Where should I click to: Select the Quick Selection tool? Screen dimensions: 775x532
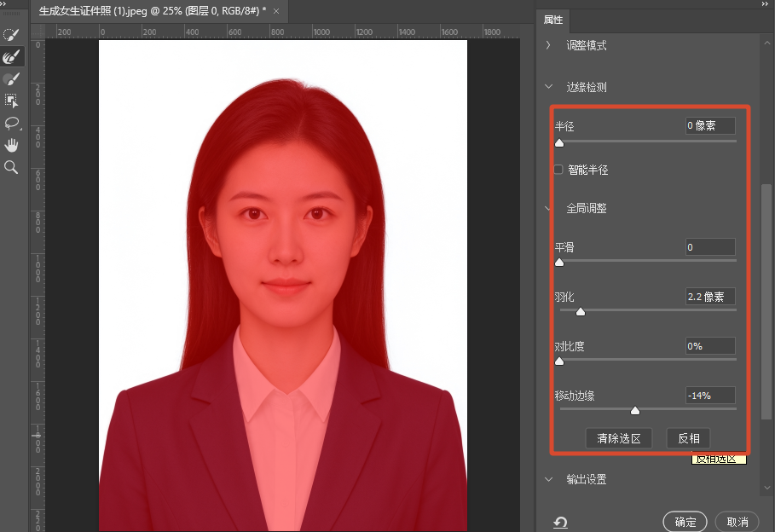pos(11,35)
